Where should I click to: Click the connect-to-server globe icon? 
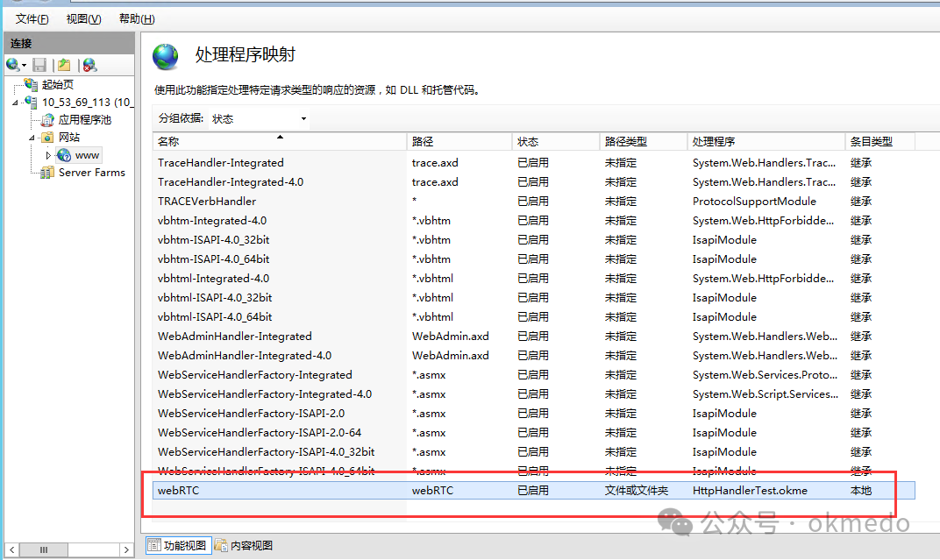coord(12,64)
